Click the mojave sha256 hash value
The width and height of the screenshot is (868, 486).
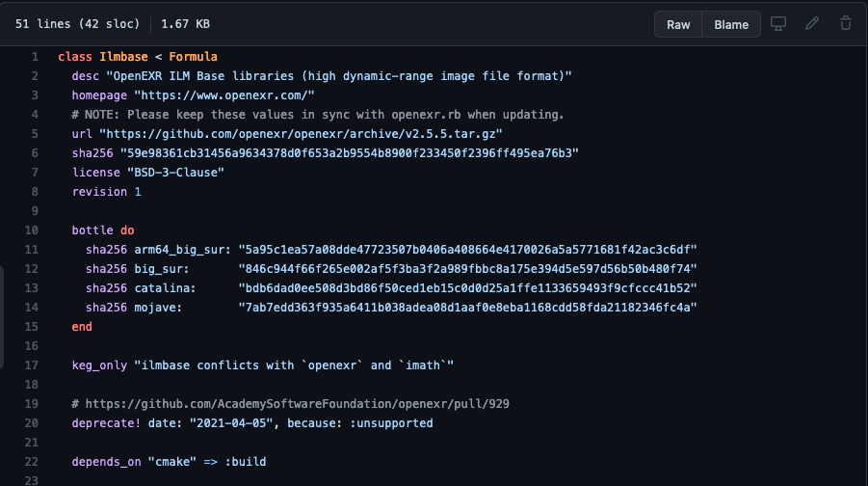click(468, 307)
